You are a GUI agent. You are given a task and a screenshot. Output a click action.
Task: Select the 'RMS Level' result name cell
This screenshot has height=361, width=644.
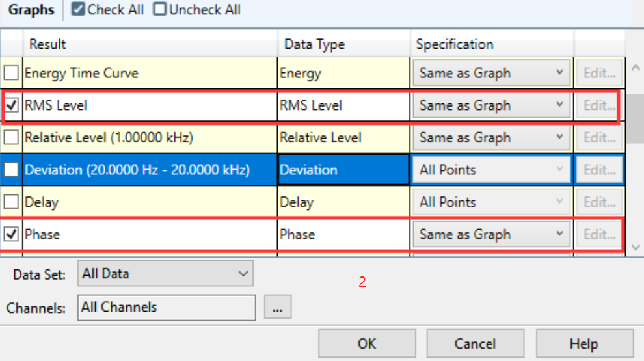(150, 105)
